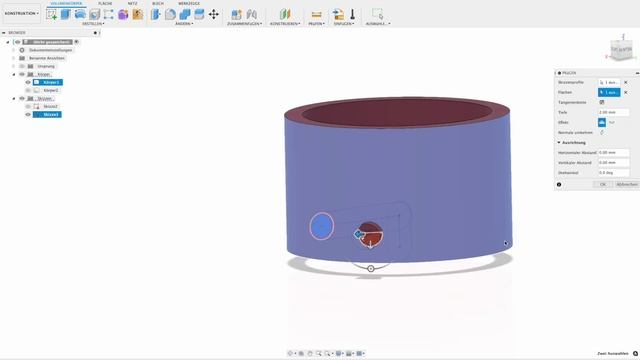Clear Flächen selection with X
This screenshot has height=360, width=640.
click(626, 93)
